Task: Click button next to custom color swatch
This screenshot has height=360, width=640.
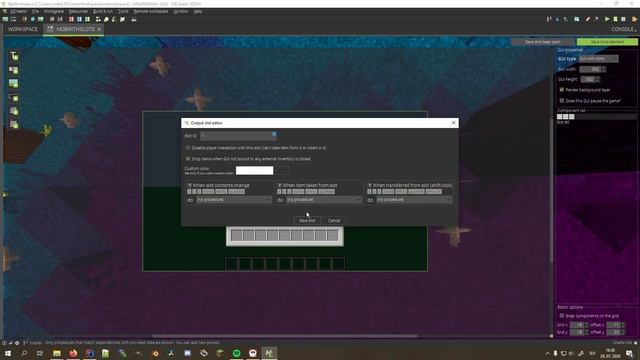Action: click(x=282, y=170)
